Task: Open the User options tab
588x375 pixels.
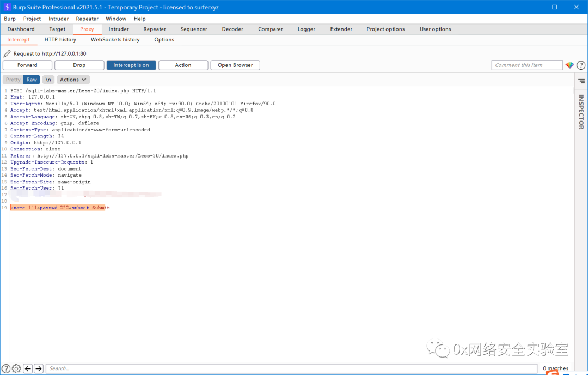Action: pyautogui.click(x=436, y=29)
